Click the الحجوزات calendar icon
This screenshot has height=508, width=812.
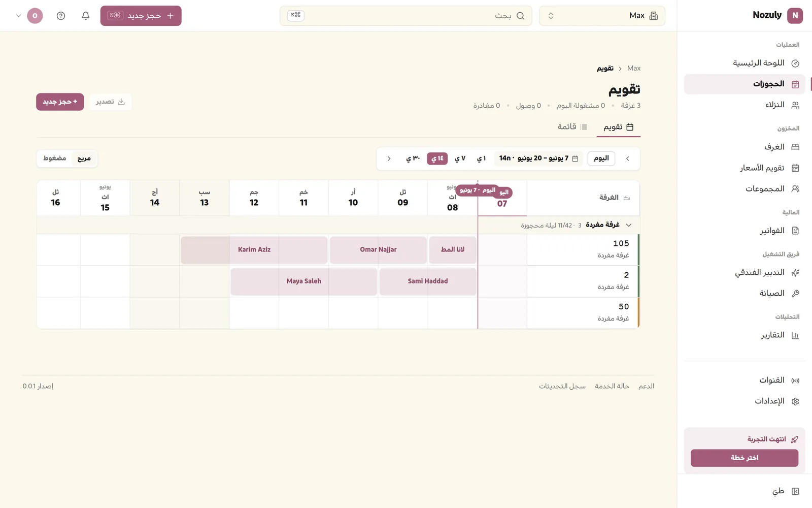(795, 84)
